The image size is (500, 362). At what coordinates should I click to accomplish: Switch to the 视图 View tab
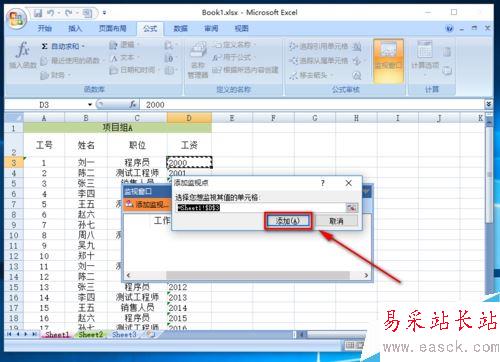241,28
